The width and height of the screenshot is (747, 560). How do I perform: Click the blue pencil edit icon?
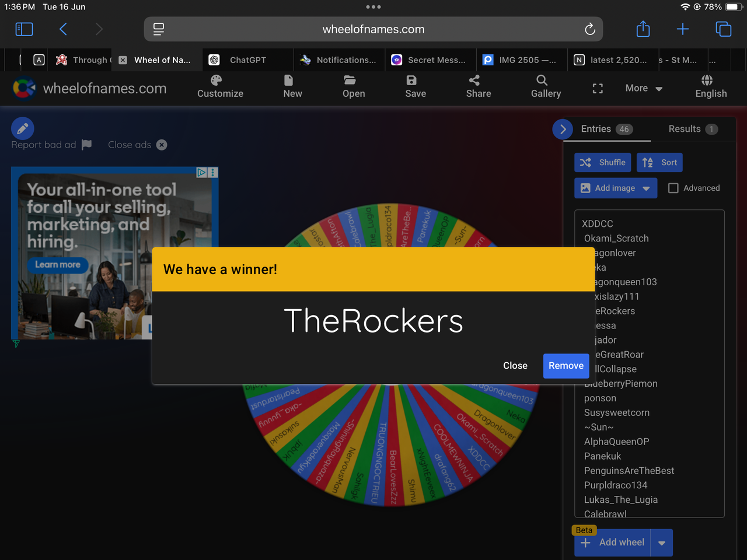click(23, 128)
